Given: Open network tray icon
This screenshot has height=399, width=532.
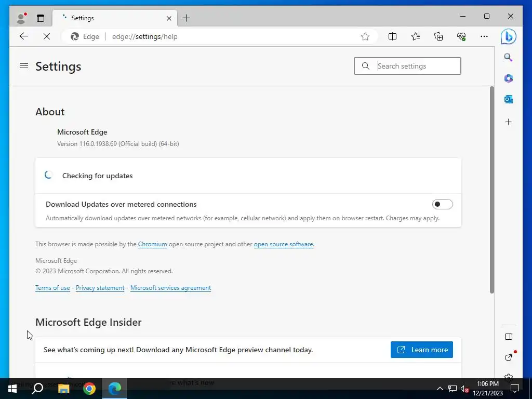Looking at the screenshot, I should click(x=453, y=389).
